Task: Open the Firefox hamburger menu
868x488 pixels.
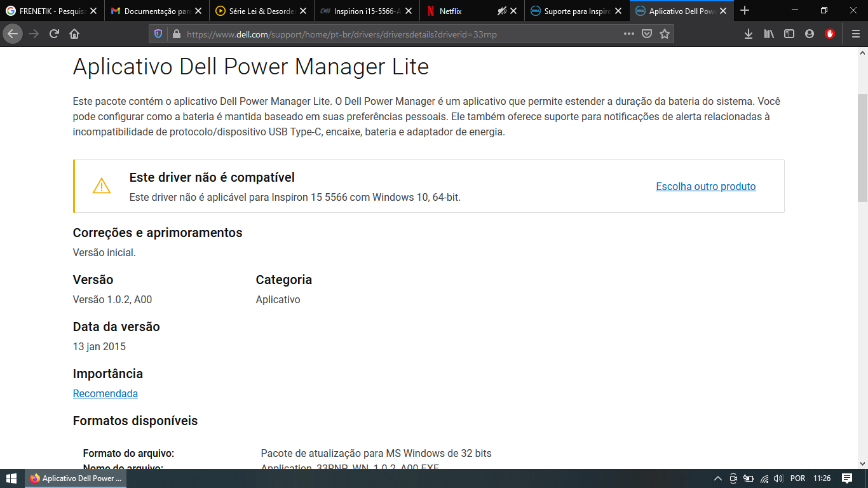Action: 855,34
